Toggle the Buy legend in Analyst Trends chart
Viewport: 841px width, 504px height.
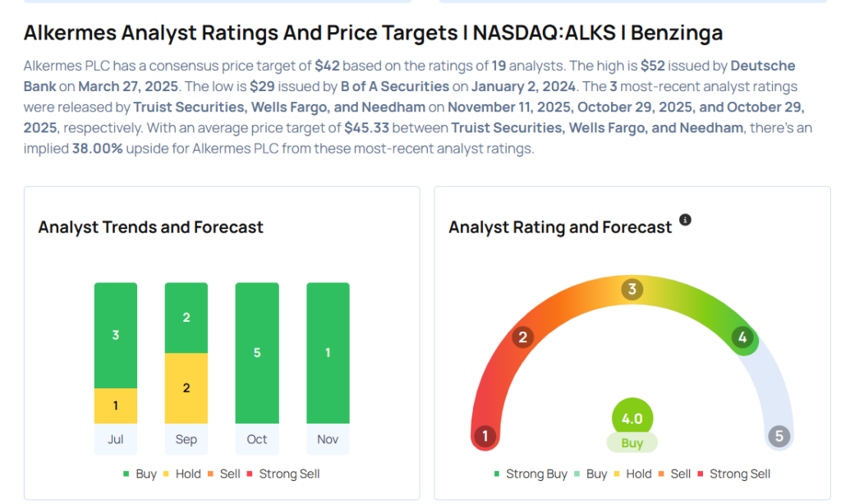pyautogui.click(x=140, y=474)
